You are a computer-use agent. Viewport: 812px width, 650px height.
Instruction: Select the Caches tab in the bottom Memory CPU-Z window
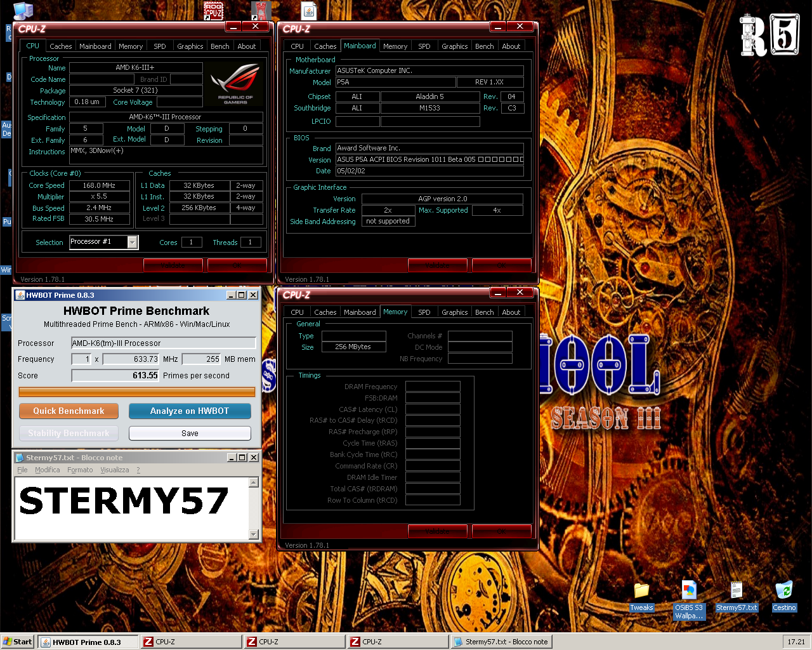coord(325,312)
